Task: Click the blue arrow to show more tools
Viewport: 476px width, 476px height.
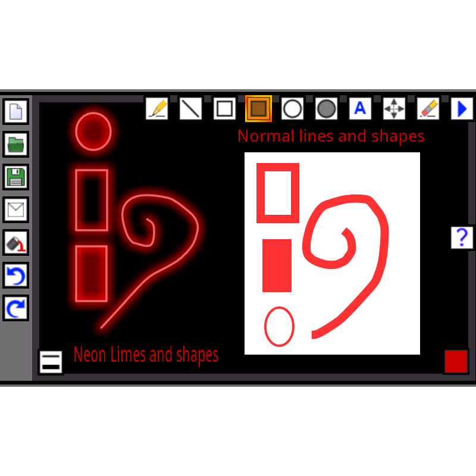Action: [x=462, y=108]
